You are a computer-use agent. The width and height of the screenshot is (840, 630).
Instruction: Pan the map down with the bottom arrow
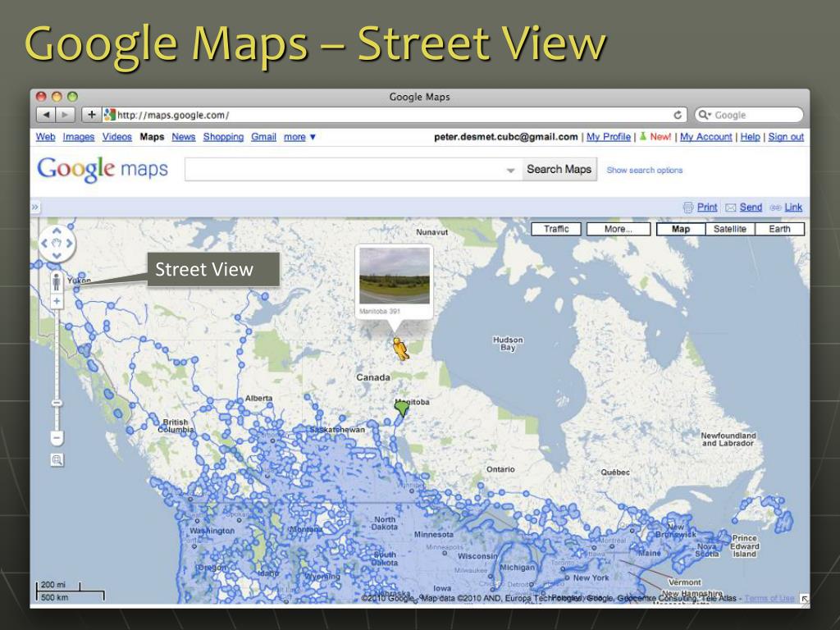click(57, 256)
